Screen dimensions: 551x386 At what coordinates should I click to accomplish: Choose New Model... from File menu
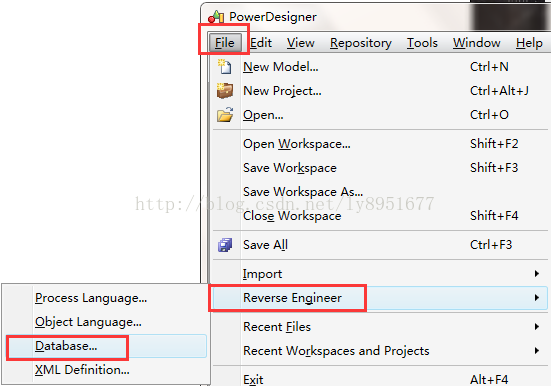[380, 67]
